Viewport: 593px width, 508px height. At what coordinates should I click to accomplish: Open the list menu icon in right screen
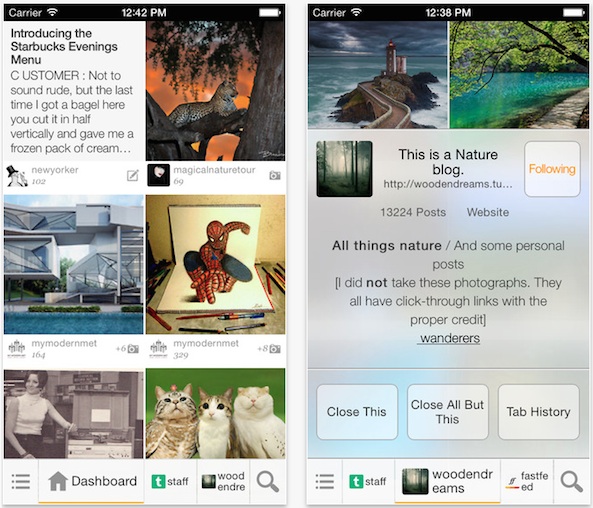(x=324, y=482)
